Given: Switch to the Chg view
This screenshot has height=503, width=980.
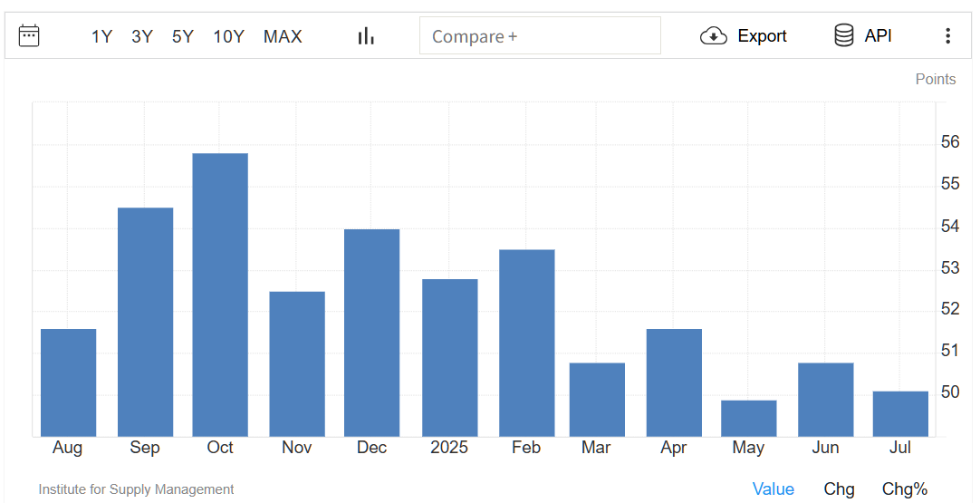Looking at the screenshot, I should click(839, 488).
